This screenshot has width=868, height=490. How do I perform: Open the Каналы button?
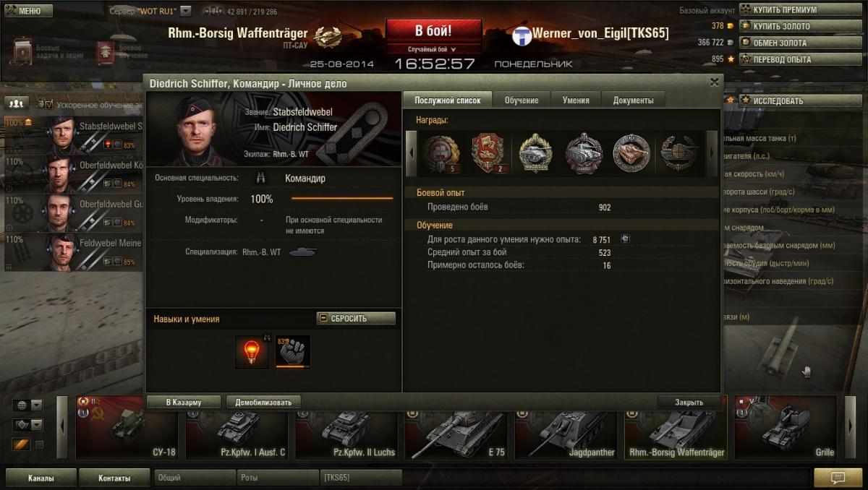point(41,478)
